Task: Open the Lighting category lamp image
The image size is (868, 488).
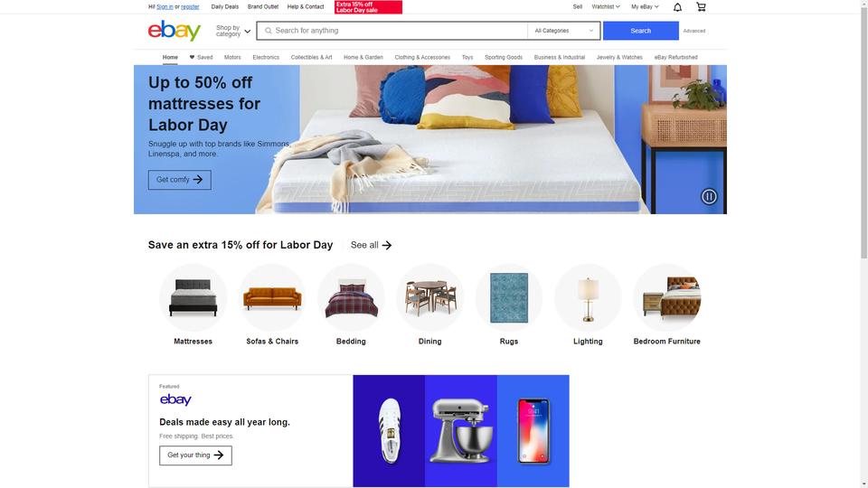Action: 588,297
